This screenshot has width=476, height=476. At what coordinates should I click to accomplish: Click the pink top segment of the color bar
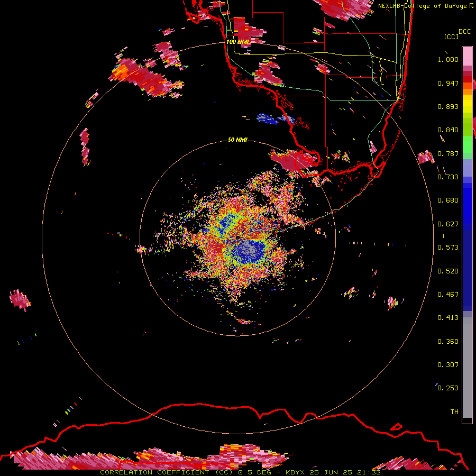tap(467, 57)
